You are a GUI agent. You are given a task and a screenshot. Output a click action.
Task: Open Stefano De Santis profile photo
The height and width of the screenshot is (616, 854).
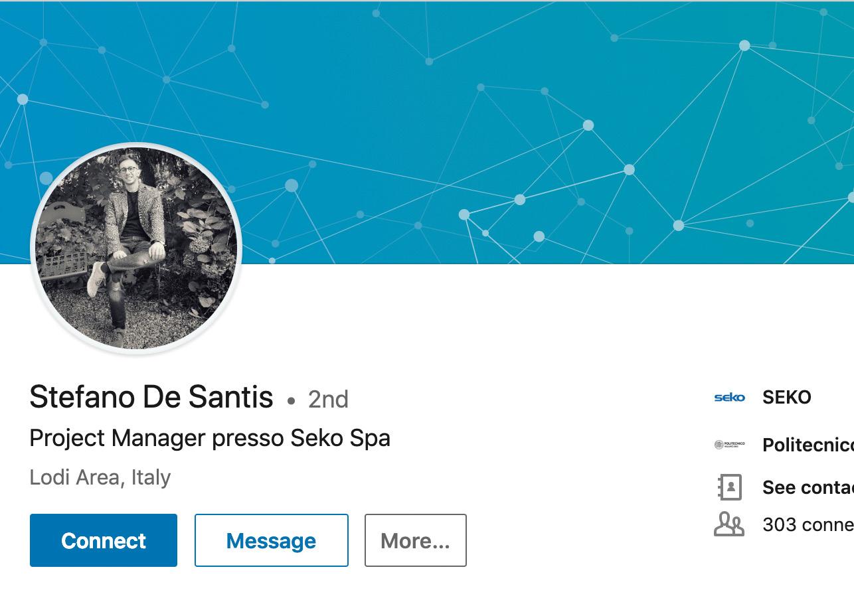[x=136, y=248]
